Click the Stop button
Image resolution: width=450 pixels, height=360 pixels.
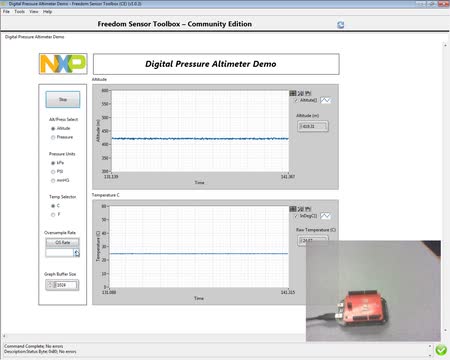(x=63, y=99)
